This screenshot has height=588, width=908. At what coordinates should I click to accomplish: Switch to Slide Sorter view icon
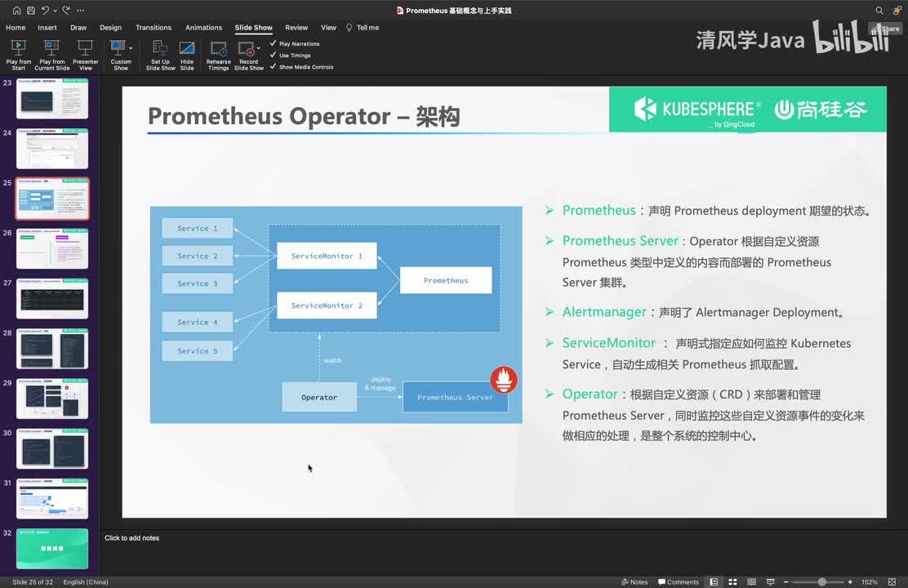coord(732,582)
